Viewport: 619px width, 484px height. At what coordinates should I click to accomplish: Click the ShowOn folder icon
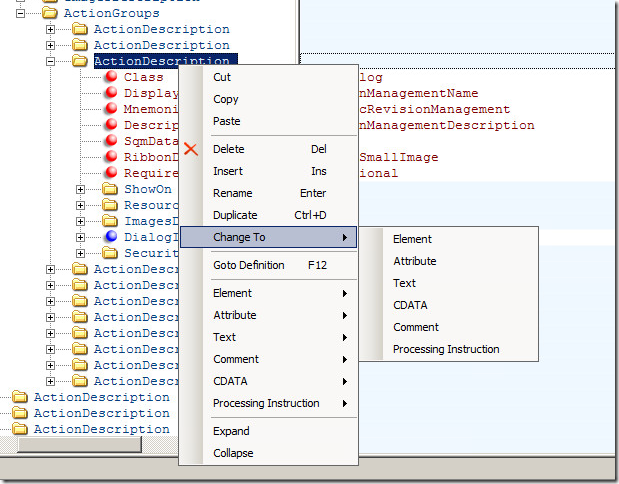[111, 189]
